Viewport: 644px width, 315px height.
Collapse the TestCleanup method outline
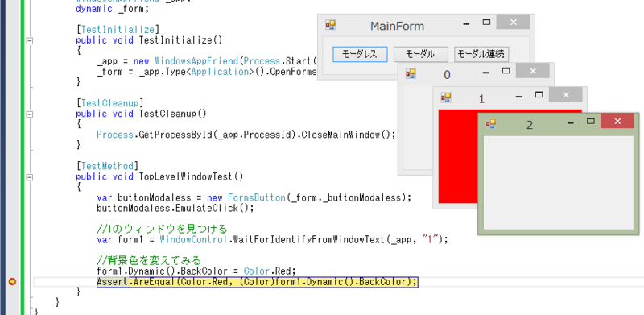29,114
